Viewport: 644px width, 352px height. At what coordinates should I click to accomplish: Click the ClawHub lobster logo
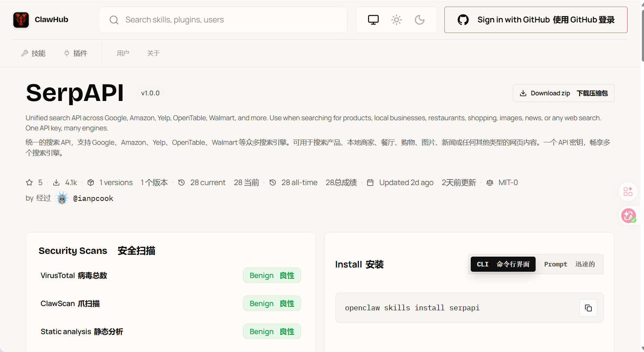tap(21, 20)
